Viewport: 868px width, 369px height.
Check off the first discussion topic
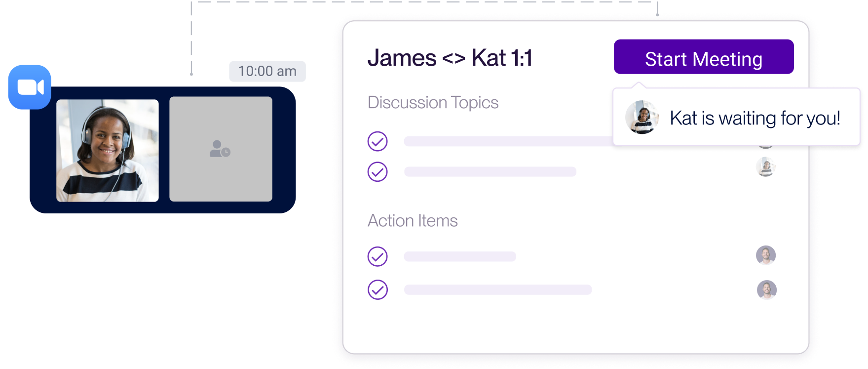(377, 141)
